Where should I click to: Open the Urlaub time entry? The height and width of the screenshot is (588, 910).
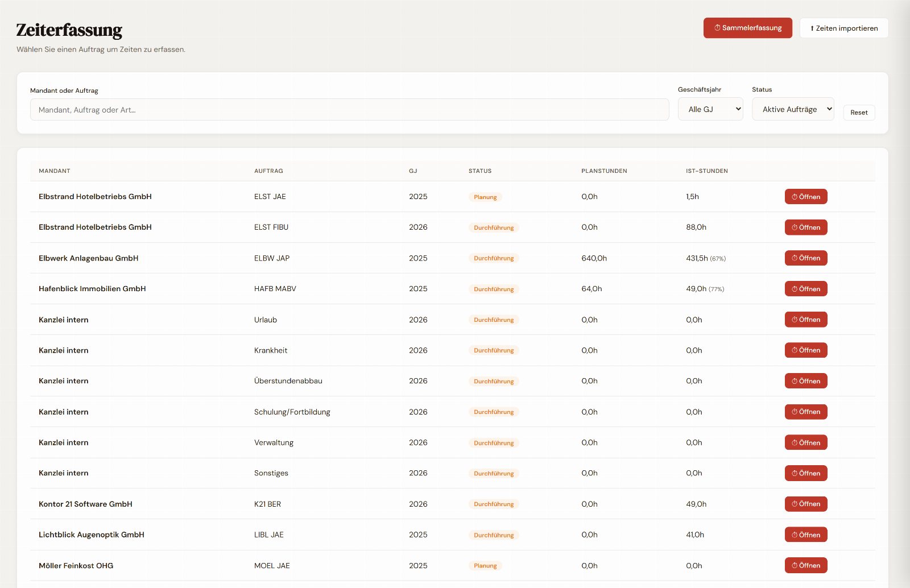pyautogui.click(x=806, y=320)
